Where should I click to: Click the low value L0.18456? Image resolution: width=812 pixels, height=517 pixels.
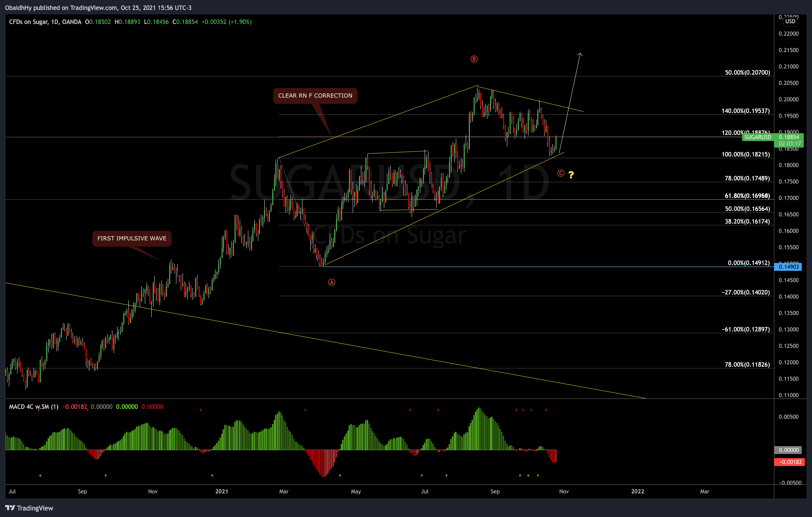[x=156, y=22]
